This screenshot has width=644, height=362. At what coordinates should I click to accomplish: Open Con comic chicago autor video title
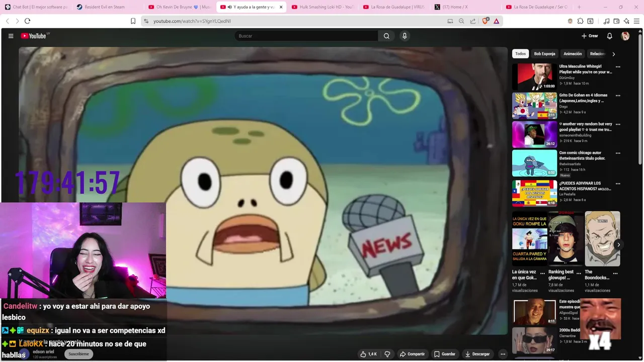[x=582, y=155]
